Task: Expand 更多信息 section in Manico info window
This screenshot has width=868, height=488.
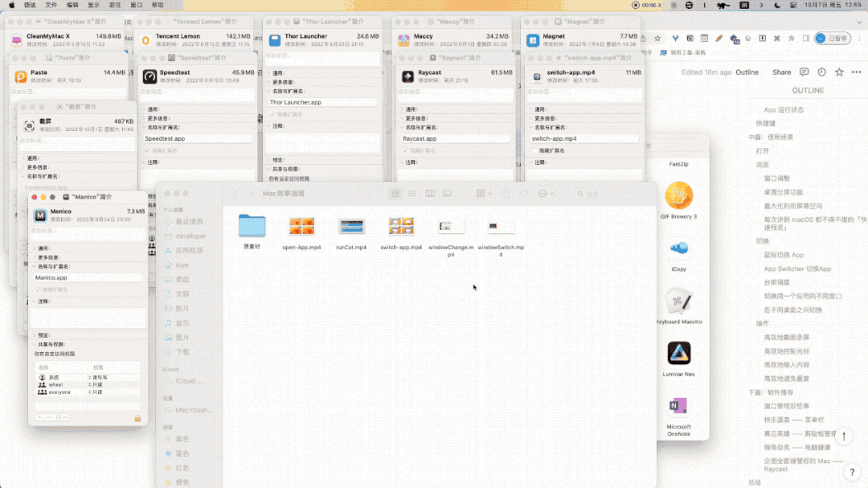Action: [x=35, y=257]
